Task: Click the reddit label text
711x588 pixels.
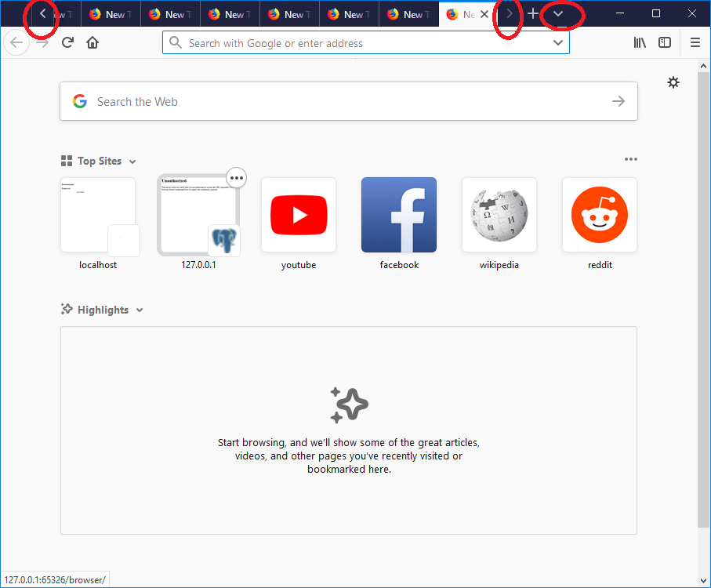Action: coord(600,265)
